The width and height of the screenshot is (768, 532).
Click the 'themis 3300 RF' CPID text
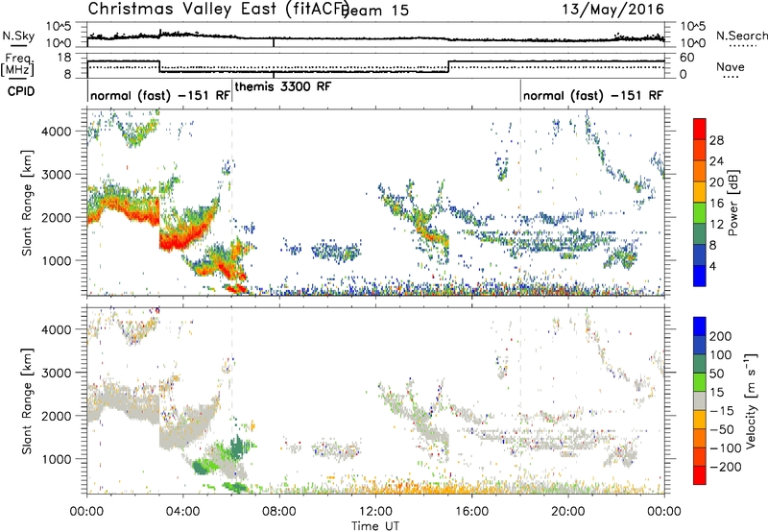tap(283, 87)
